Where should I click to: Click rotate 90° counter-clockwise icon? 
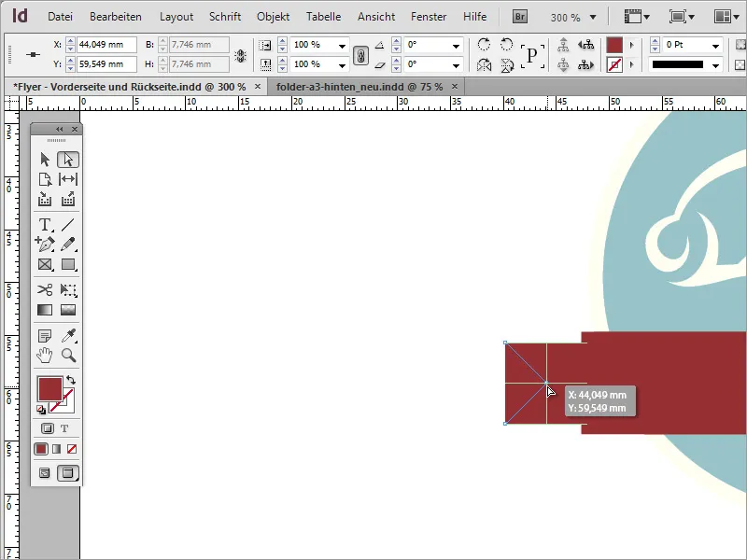[x=506, y=45]
